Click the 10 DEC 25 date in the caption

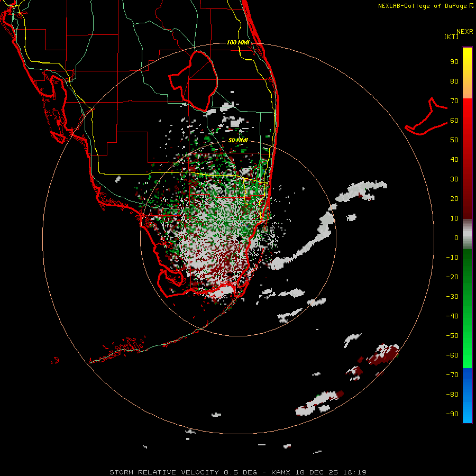click(317, 472)
